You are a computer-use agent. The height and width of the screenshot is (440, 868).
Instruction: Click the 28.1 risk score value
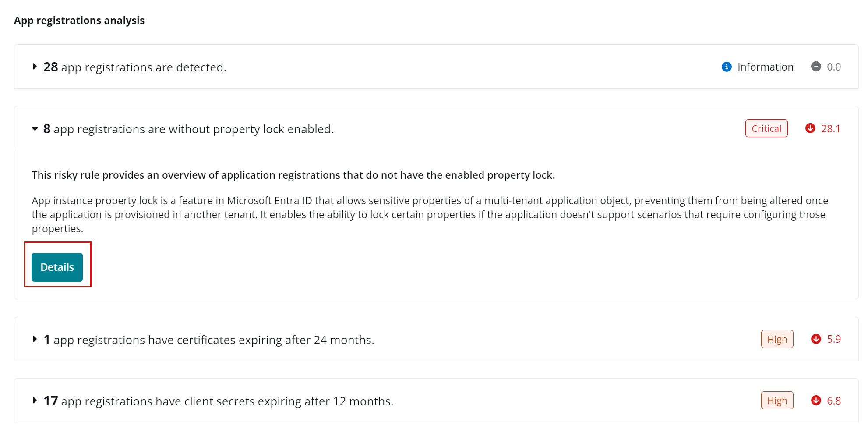[830, 129]
